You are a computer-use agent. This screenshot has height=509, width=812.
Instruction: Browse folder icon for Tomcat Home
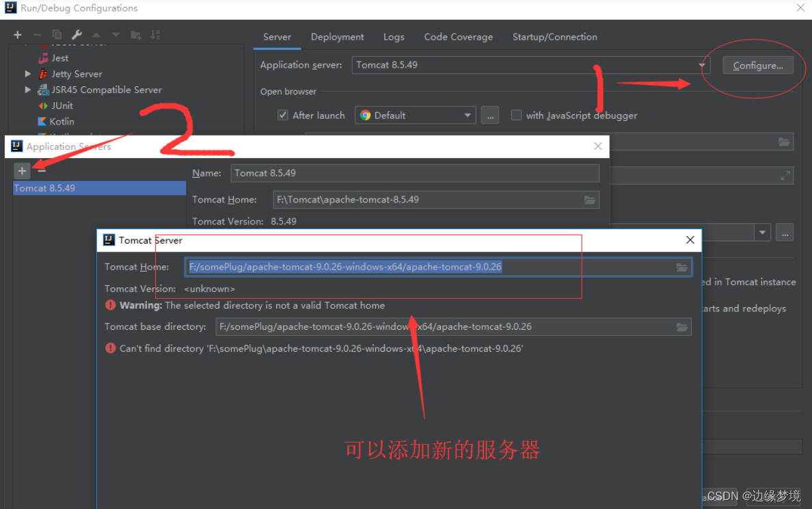(x=682, y=267)
